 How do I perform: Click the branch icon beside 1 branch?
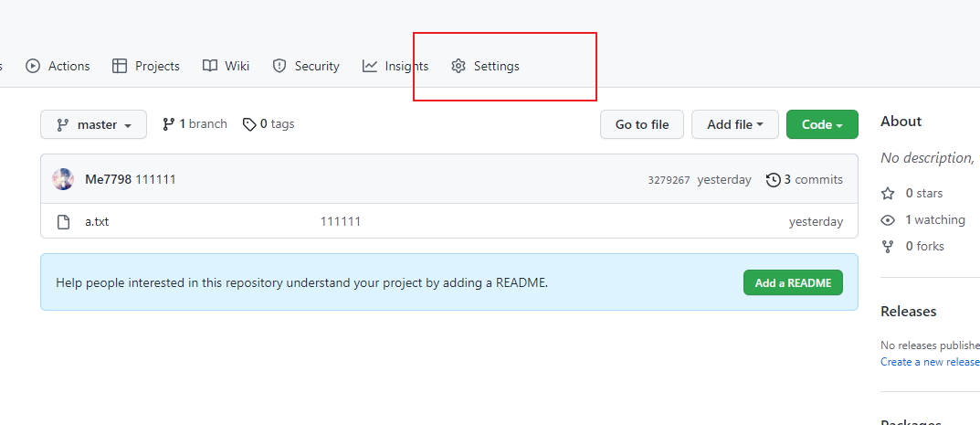click(168, 124)
